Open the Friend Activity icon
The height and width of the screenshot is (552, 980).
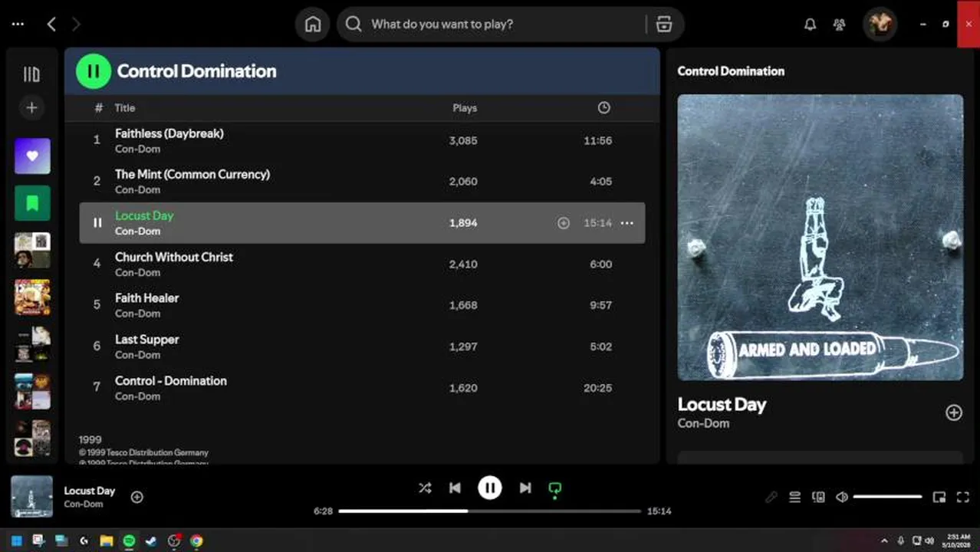[x=839, y=25]
